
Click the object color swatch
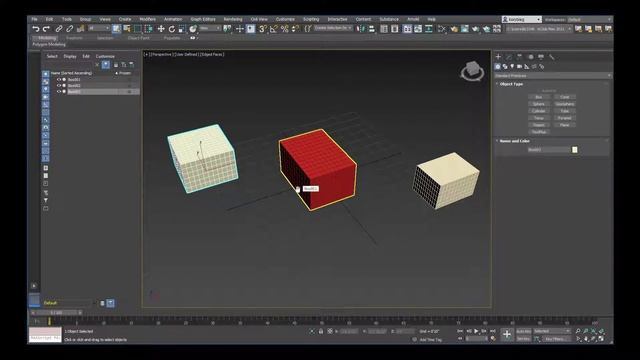click(x=575, y=150)
